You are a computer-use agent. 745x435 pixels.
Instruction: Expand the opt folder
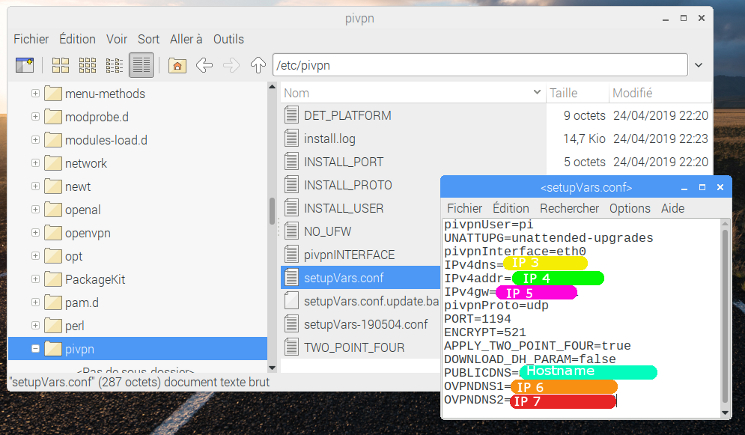click(35, 256)
